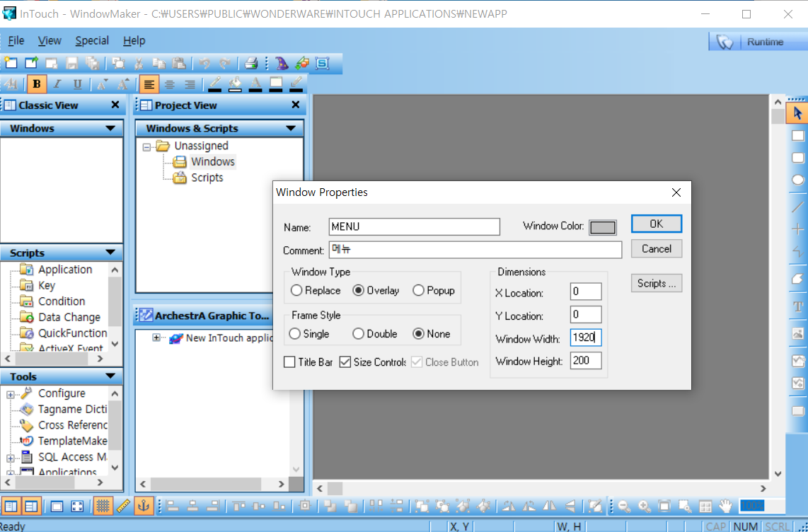Toggle the Snap to Grid icon
The image size is (808, 532).
click(x=103, y=507)
